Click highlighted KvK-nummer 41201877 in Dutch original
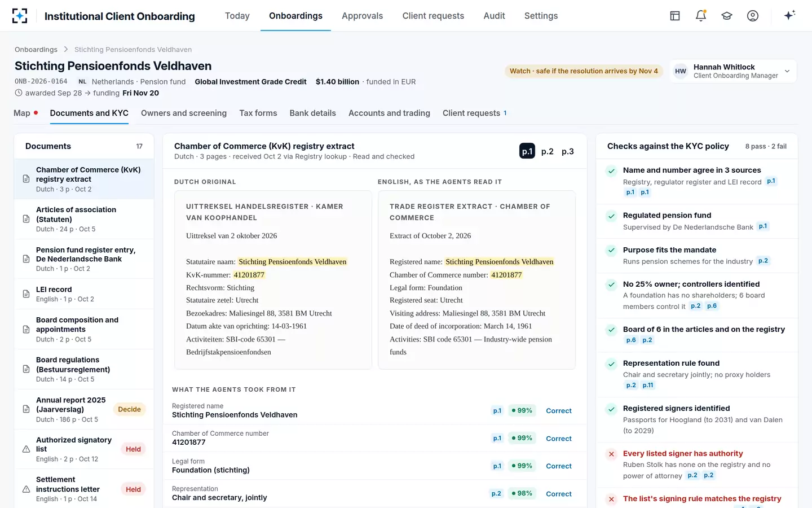Viewport: 812px width, 508px height. [x=249, y=275]
